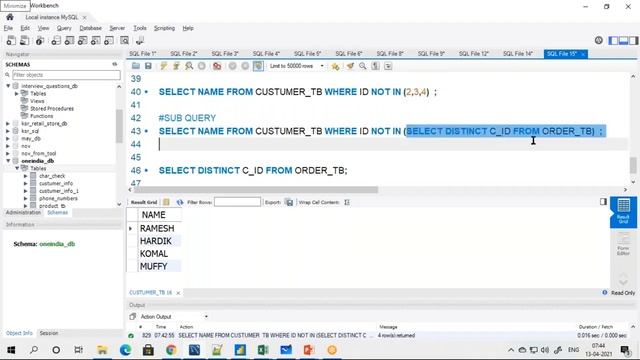This screenshot has width=640, height=360.
Task: Switch to SQL File 4 tab
Action: coord(266,54)
